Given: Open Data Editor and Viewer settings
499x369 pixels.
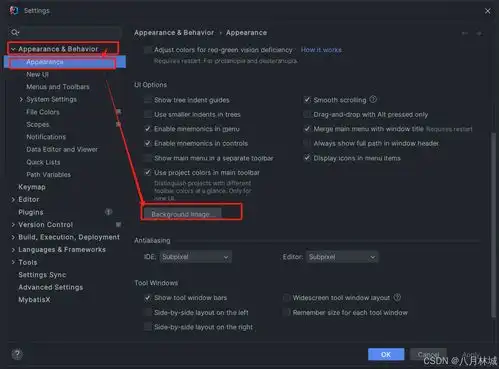Looking at the screenshot, I should tap(62, 149).
